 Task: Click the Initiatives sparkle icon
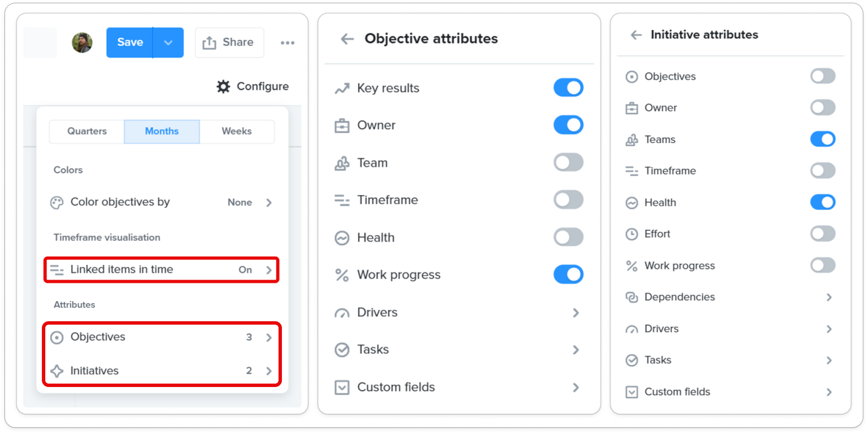[57, 371]
